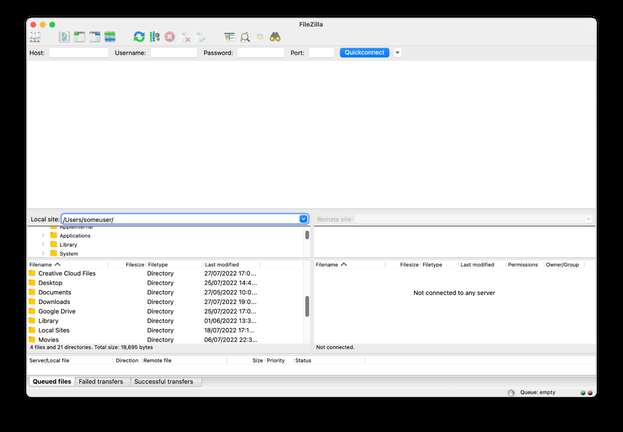
Task: Click the Status queue column header
Action: click(x=303, y=360)
